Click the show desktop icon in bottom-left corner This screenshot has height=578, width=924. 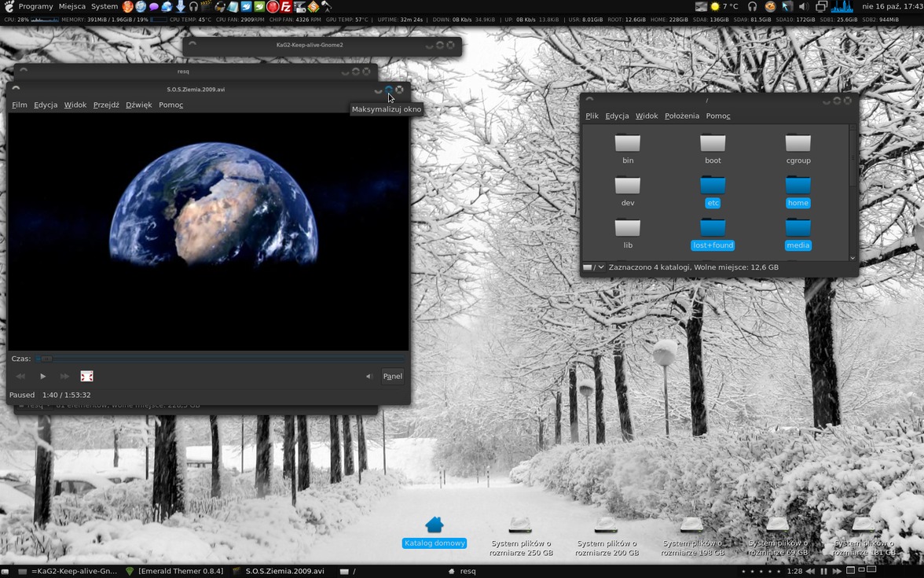click(x=6, y=571)
